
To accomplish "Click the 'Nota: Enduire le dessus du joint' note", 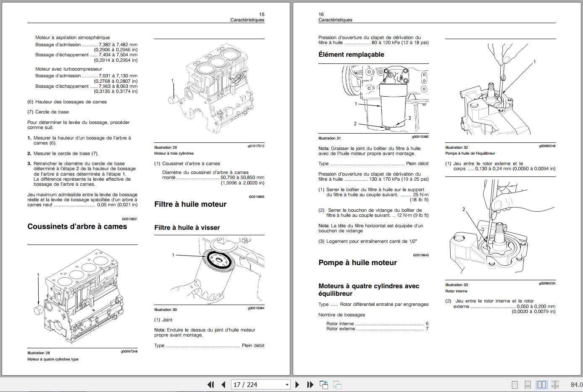I will [205, 332].
